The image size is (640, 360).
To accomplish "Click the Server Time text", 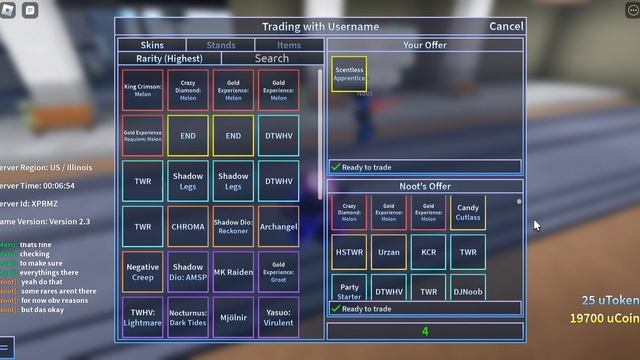I will 37,186.
